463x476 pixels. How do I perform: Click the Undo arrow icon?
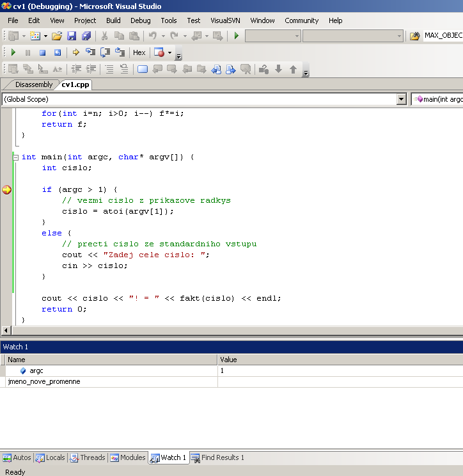tap(153, 36)
